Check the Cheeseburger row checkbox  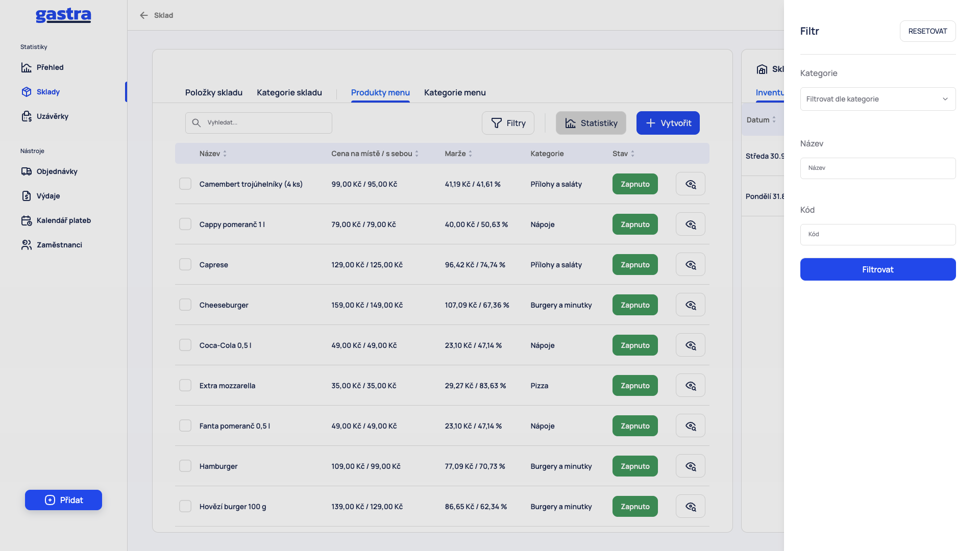[x=185, y=305]
